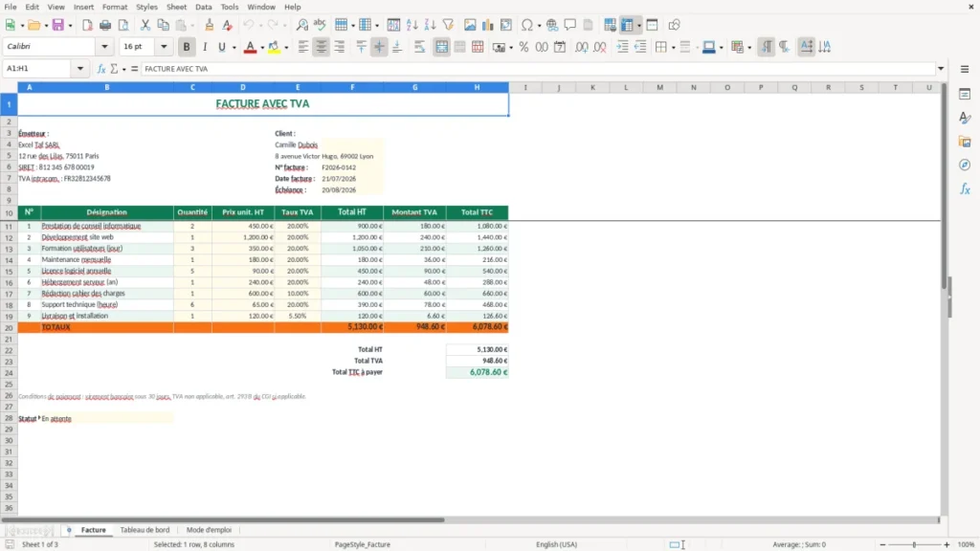Insert chart icon
The image size is (980, 551).
point(487,25)
